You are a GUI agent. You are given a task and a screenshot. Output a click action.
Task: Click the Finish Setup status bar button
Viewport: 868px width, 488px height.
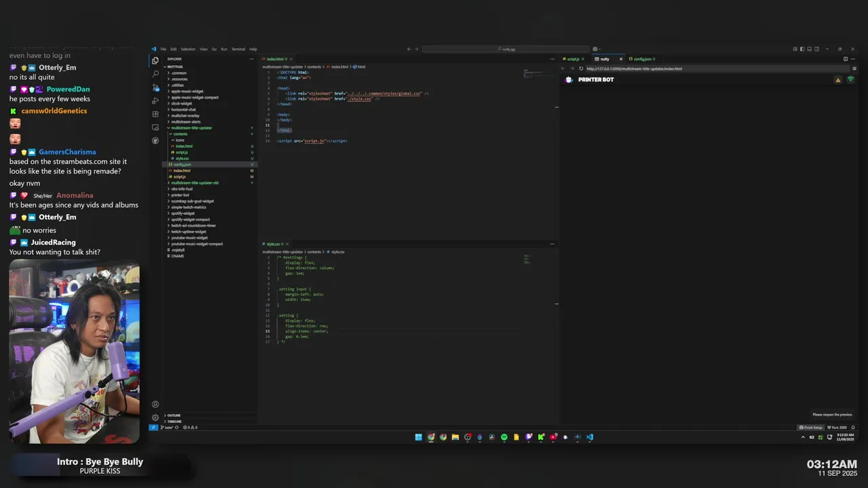point(811,428)
